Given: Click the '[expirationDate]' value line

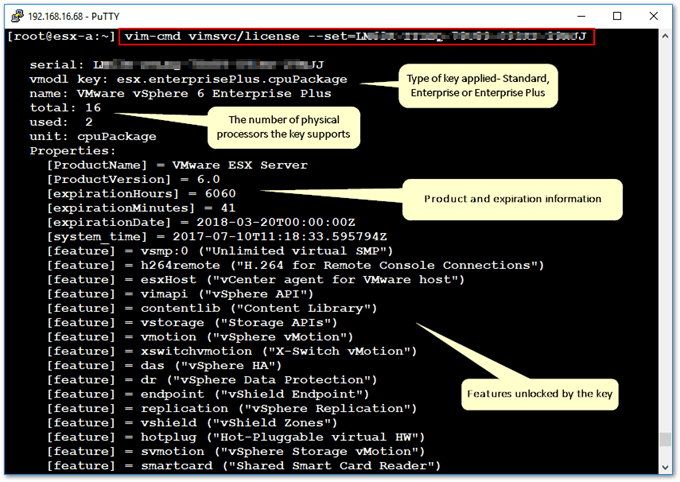Looking at the screenshot, I should click(201, 223).
